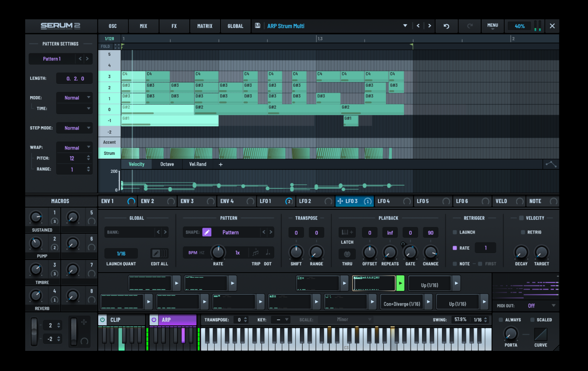This screenshot has height=371, width=588.
Task: Open the Mode dropdown set to Normal
Action: pos(74,98)
